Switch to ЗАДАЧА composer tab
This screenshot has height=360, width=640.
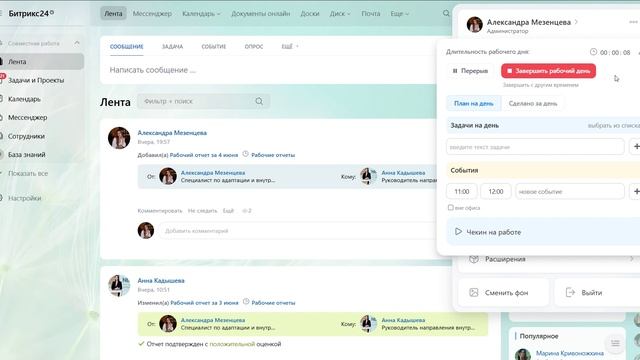coord(172,47)
